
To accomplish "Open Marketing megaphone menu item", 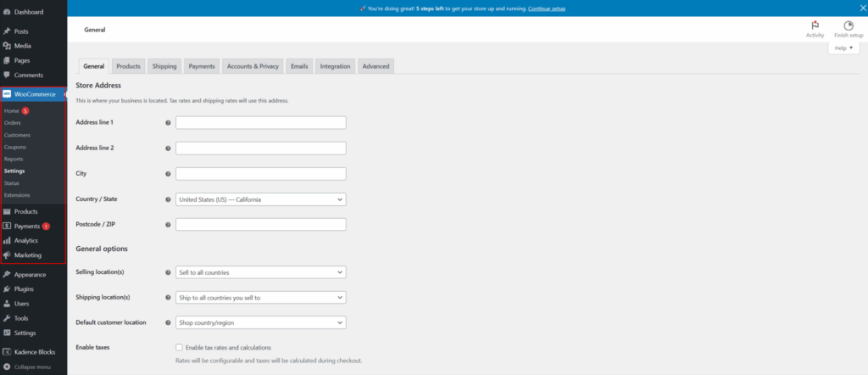I will pos(27,255).
